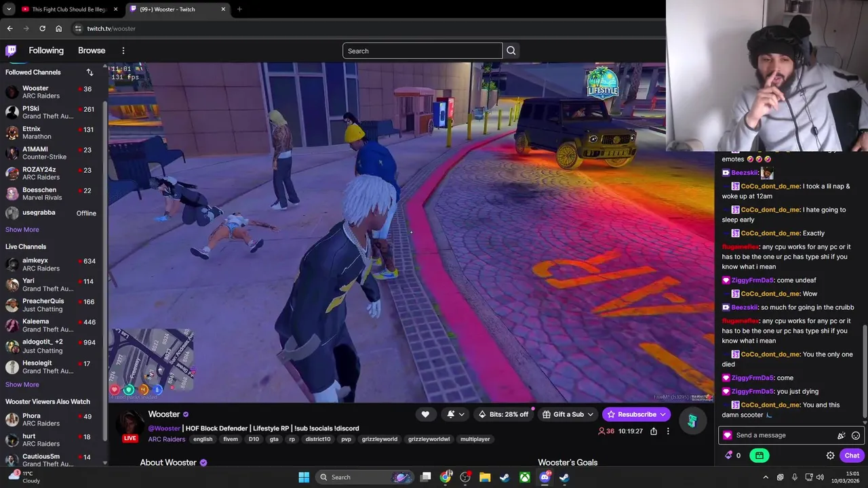868x488 pixels.
Task: Open Hesolegit live channel
Action: pos(52,367)
